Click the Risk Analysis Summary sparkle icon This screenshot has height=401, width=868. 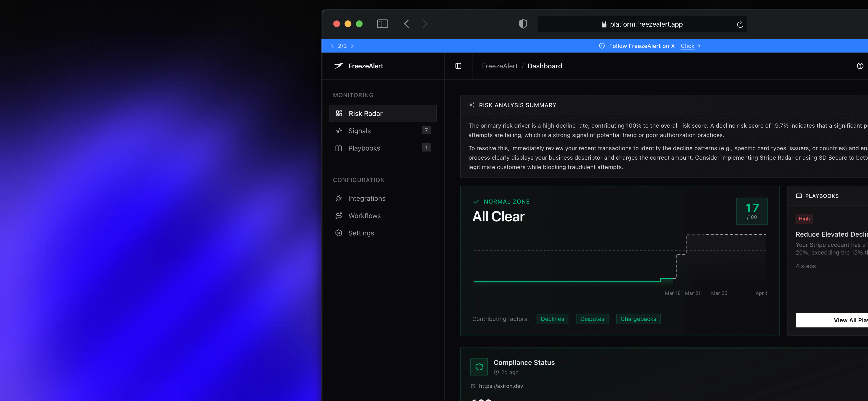[x=472, y=105]
